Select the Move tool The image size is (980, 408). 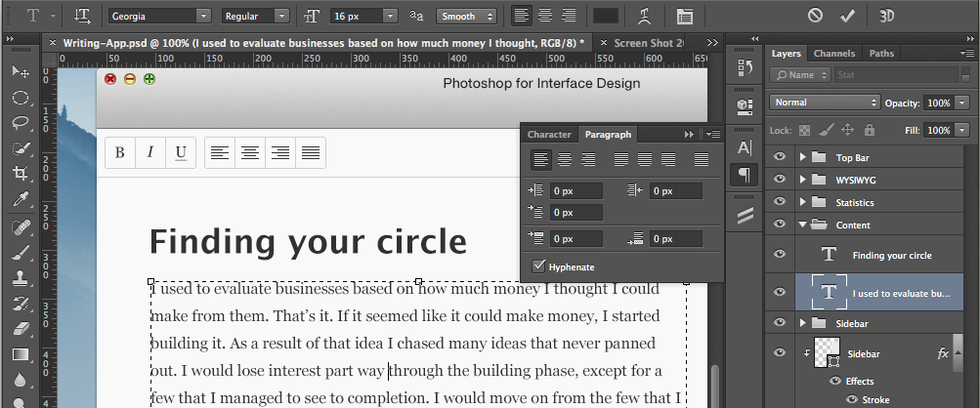click(x=21, y=71)
